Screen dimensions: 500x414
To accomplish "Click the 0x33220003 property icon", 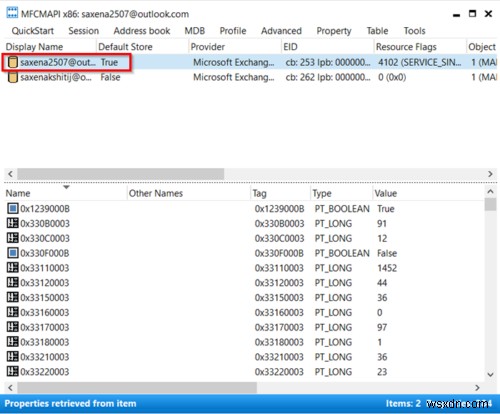I will pyautogui.click(x=13, y=371).
